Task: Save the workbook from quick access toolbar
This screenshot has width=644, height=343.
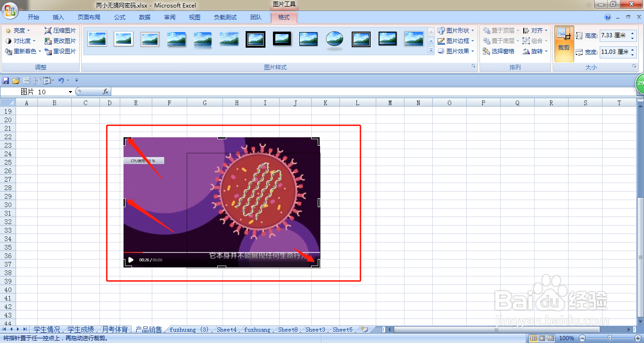Action: pos(6,81)
